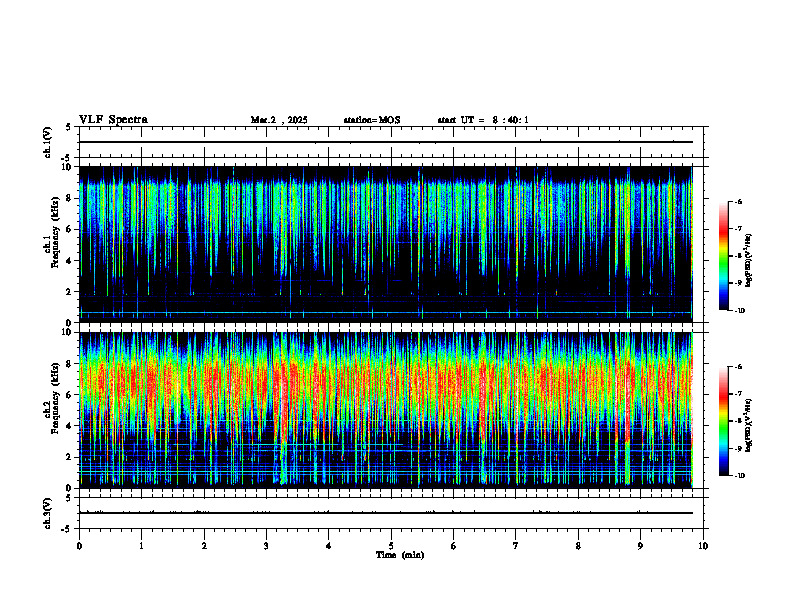Click time axis tick label "4"
792x612 pixels.
(329, 545)
